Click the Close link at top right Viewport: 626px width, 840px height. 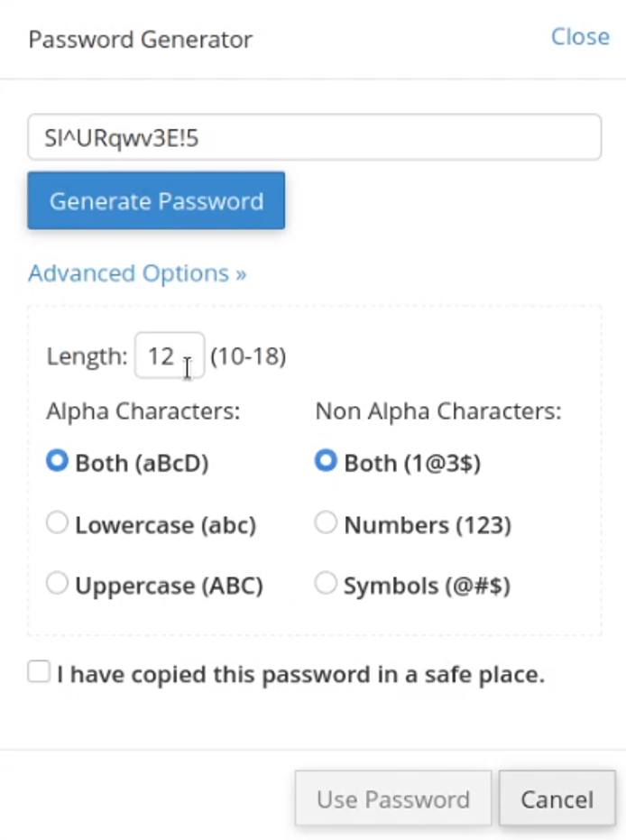pyautogui.click(x=580, y=37)
